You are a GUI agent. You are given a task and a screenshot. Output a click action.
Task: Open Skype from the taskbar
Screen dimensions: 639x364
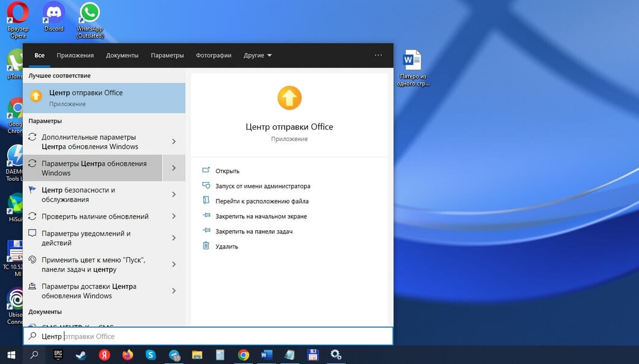[x=151, y=354]
